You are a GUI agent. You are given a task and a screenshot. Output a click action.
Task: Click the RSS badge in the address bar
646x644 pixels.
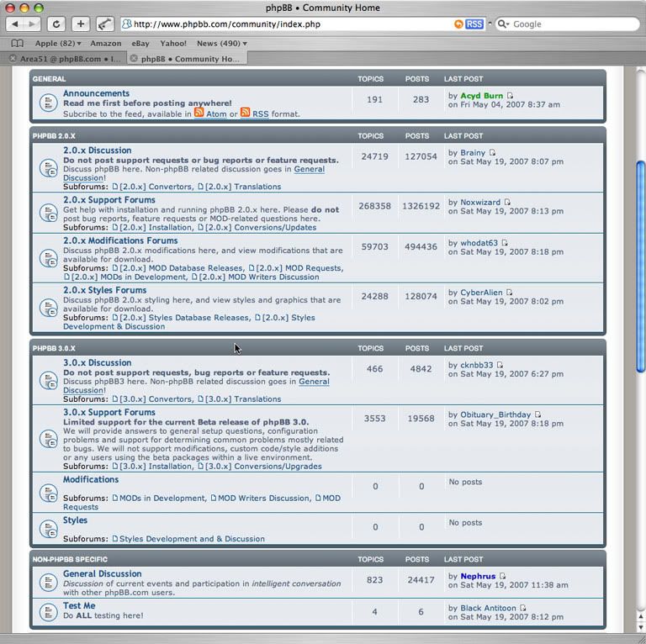pyautogui.click(x=474, y=24)
